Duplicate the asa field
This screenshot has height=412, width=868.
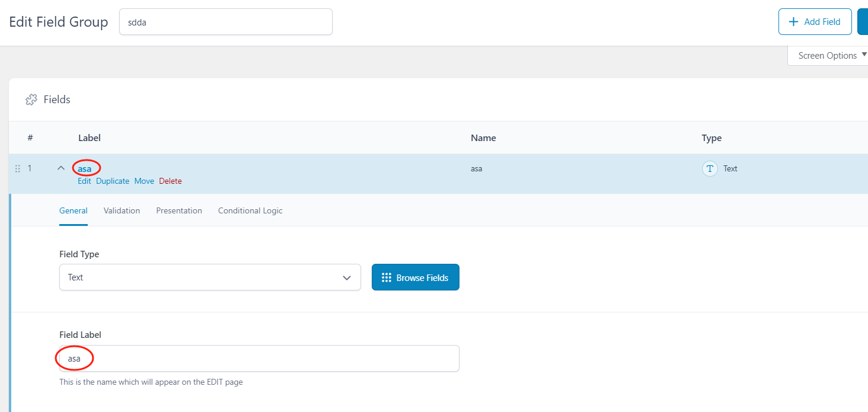113,181
